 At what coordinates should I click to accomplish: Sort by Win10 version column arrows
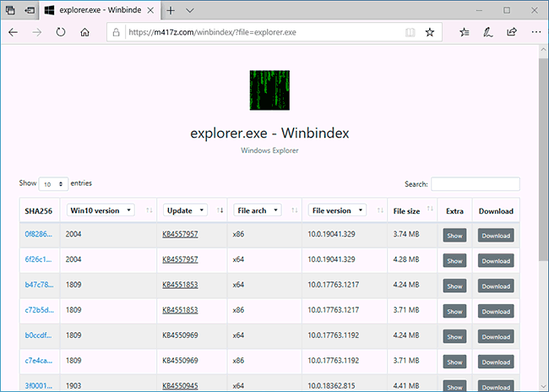tap(149, 210)
